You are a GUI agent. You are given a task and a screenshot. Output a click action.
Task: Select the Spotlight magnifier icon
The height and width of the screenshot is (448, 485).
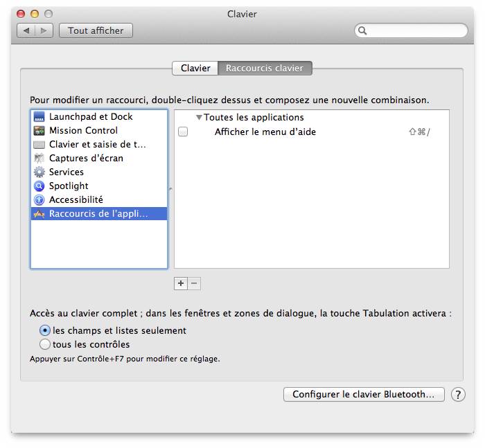39,186
